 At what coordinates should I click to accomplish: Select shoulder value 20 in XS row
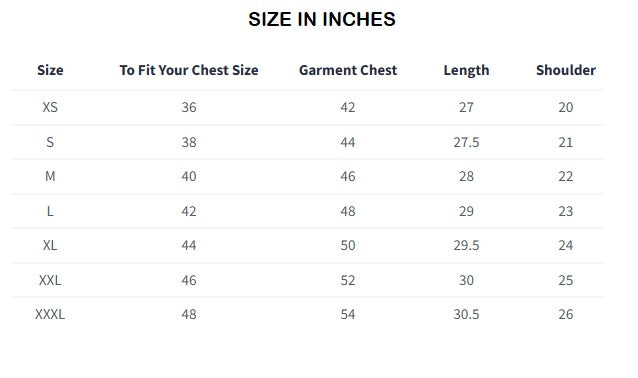tap(566, 107)
